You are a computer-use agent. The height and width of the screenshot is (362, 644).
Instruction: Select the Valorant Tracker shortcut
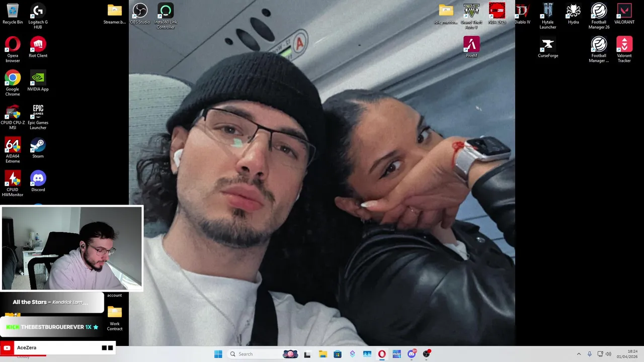624,50
